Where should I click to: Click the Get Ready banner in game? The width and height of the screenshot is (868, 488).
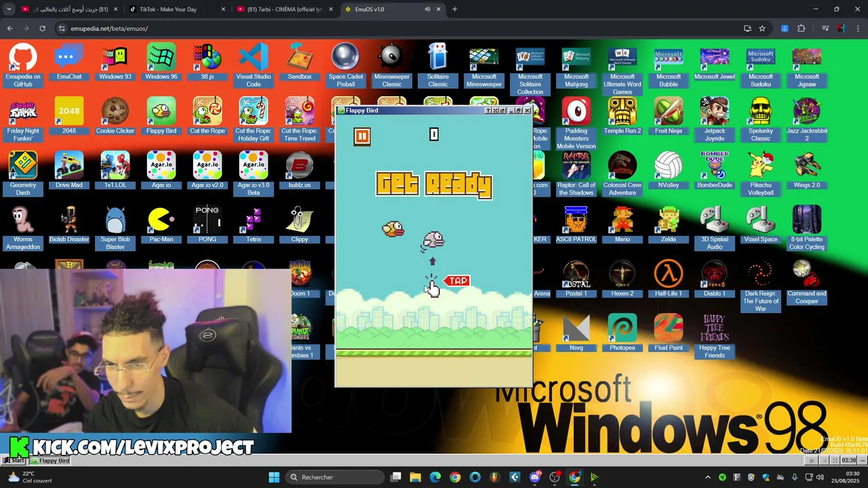pos(434,184)
